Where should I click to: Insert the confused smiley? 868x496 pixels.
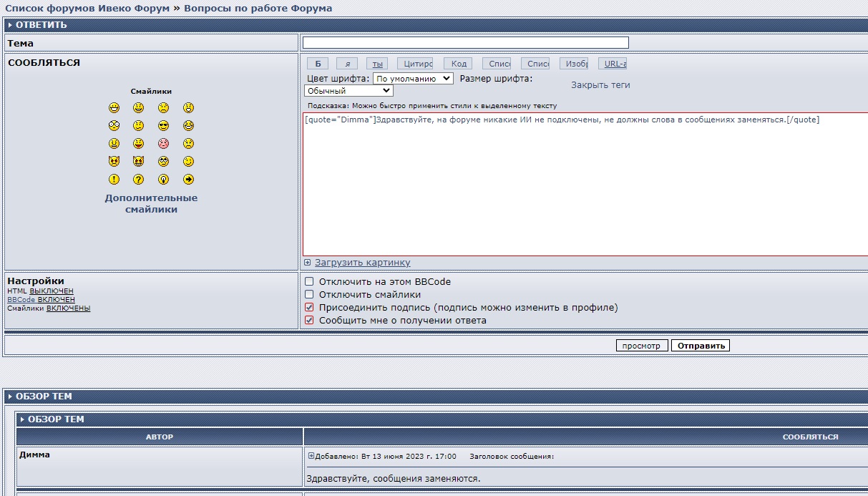click(x=139, y=126)
